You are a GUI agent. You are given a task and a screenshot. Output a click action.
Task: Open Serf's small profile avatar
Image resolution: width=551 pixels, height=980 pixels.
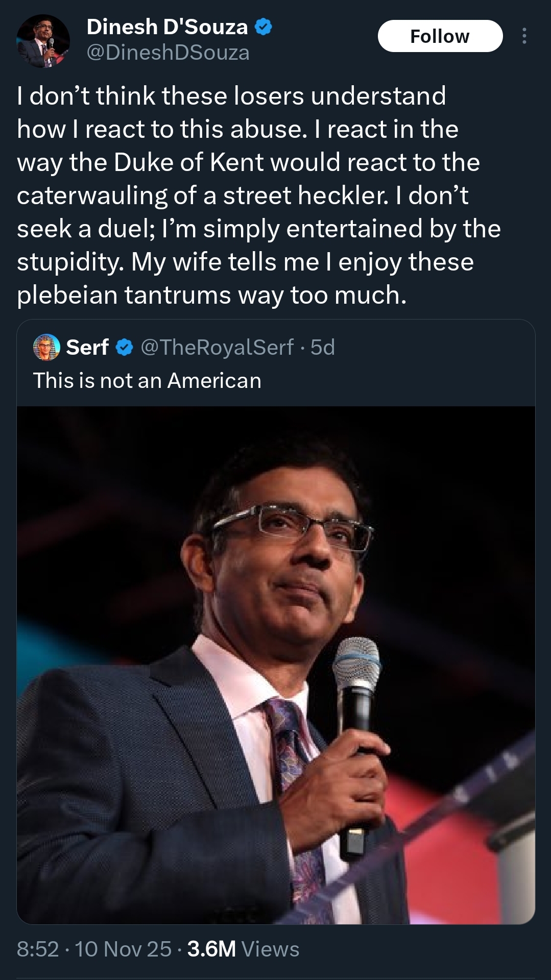(x=46, y=348)
